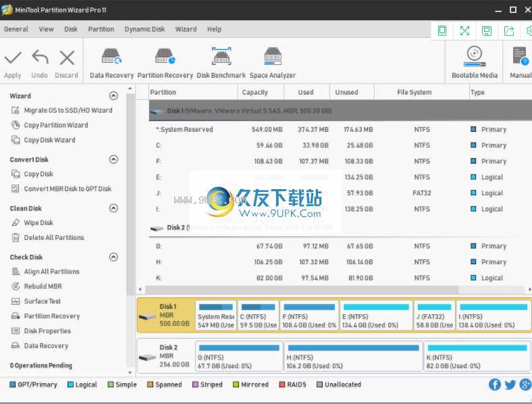Open the Dynamic Disk menu
Screen dimensions: 532x404
144,29
